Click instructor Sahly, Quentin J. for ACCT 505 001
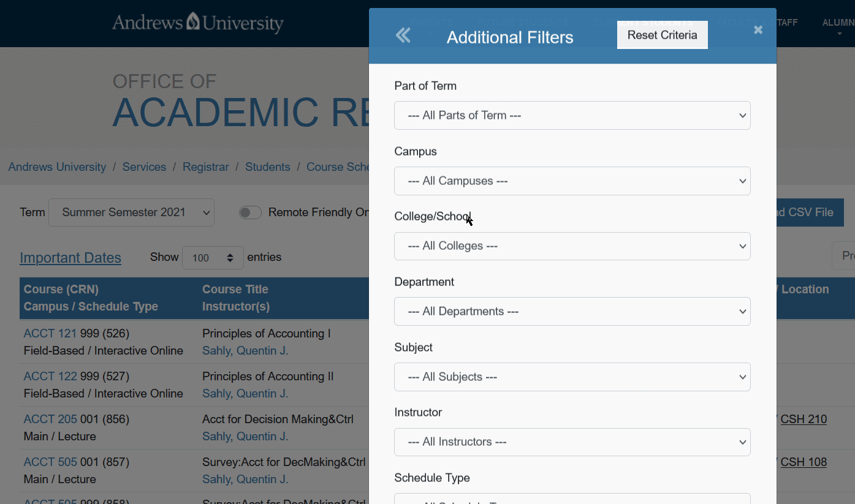 tap(245, 480)
